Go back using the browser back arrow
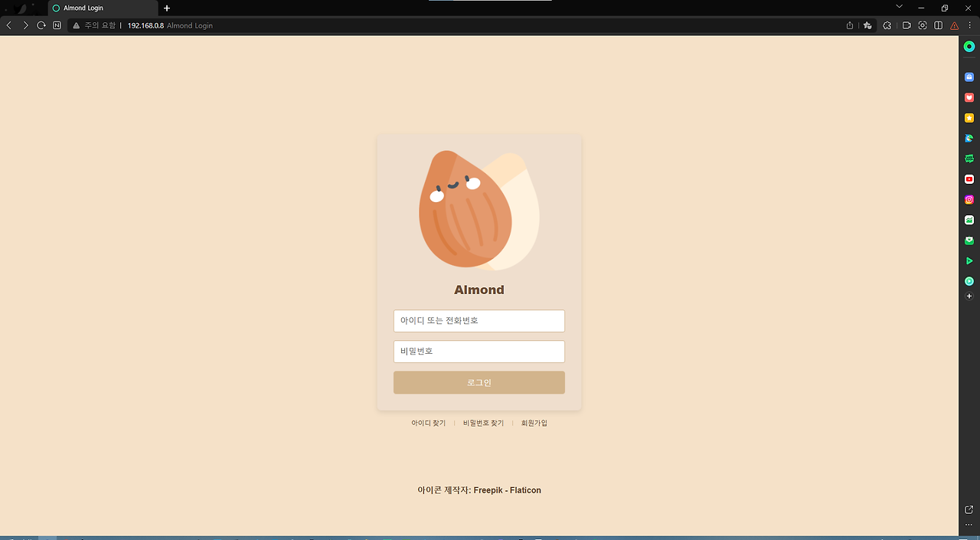This screenshot has width=980, height=540. 9,25
